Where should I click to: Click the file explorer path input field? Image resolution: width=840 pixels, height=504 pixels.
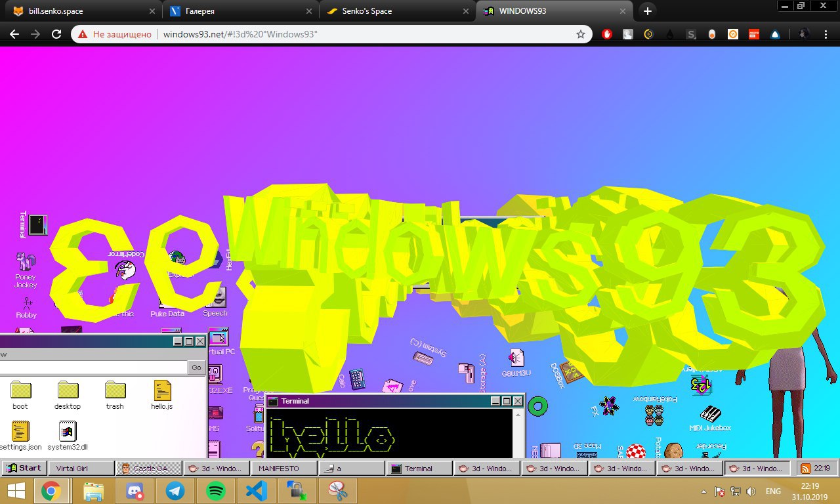[x=93, y=367]
